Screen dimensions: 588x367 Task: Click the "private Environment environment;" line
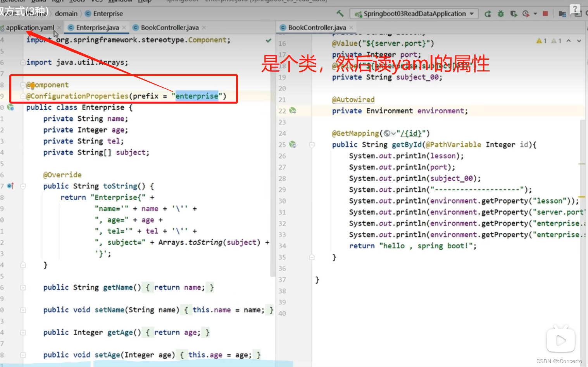[400, 111]
